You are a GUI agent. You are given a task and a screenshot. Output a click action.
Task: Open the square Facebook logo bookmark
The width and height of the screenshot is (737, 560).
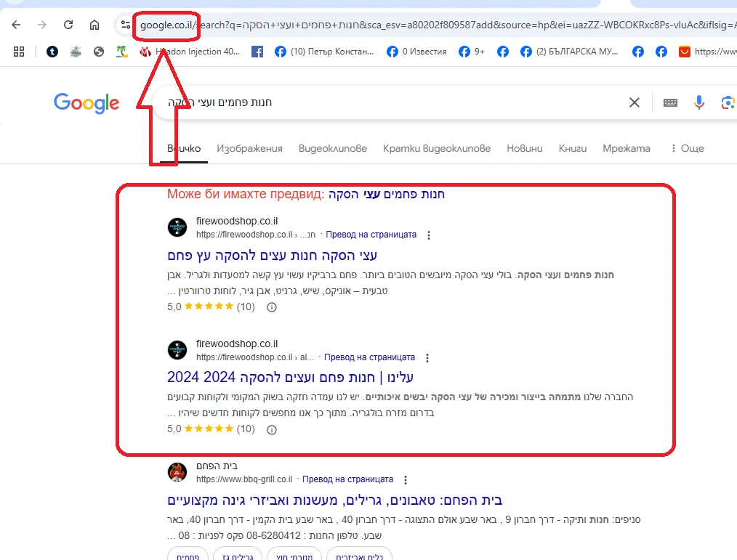pos(257,52)
